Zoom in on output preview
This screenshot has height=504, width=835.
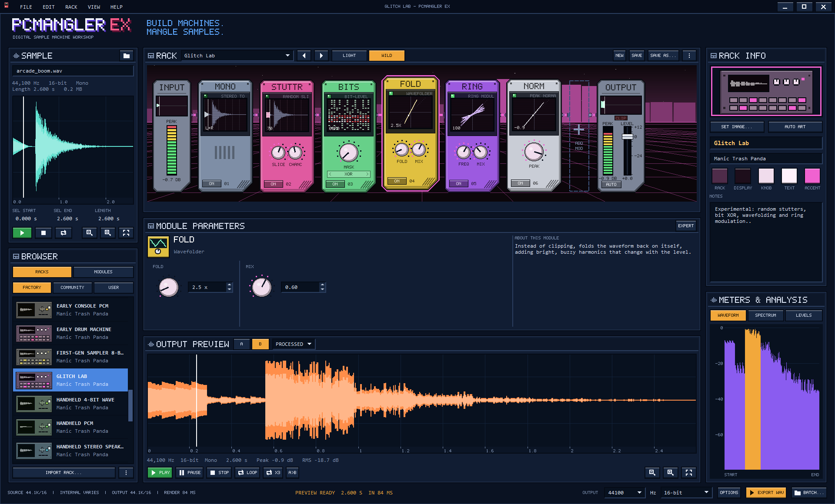tap(670, 473)
